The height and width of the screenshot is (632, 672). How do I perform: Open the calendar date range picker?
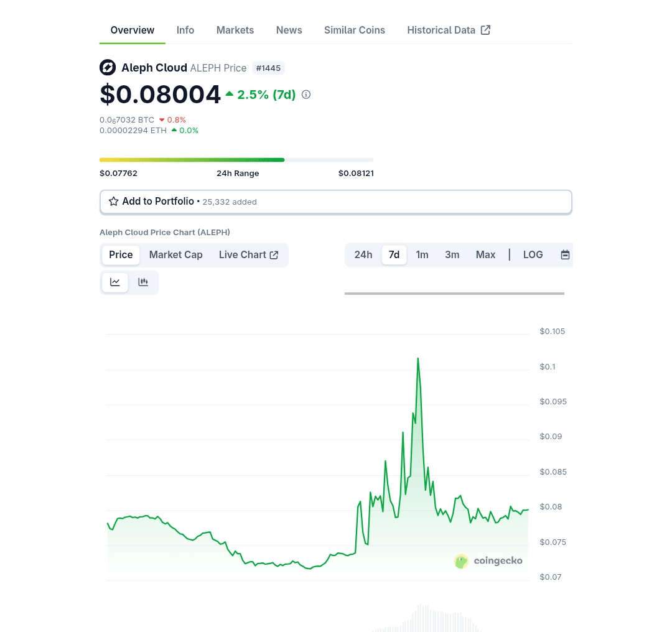(x=565, y=255)
